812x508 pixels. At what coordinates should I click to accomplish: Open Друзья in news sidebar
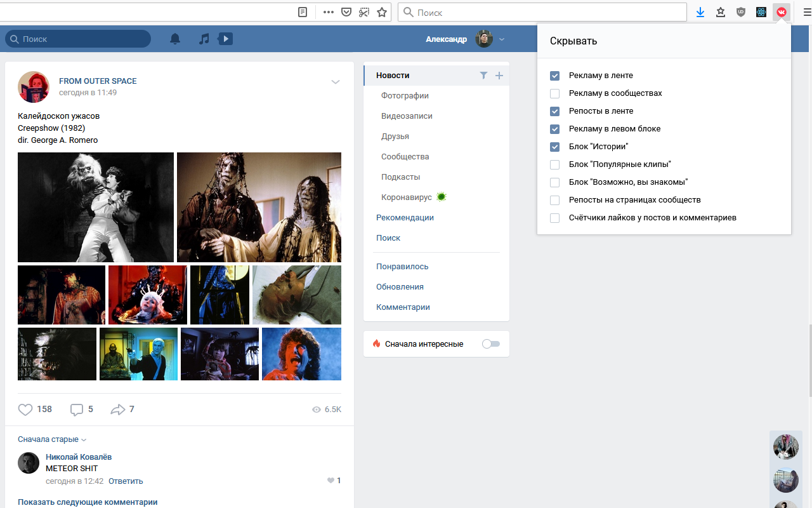[x=395, y=137]
